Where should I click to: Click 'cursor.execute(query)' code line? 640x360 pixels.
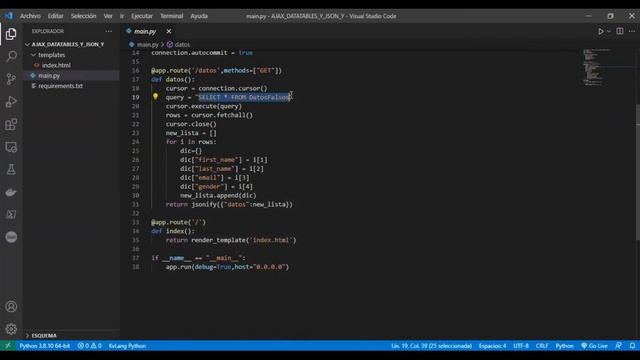[204, 106]
